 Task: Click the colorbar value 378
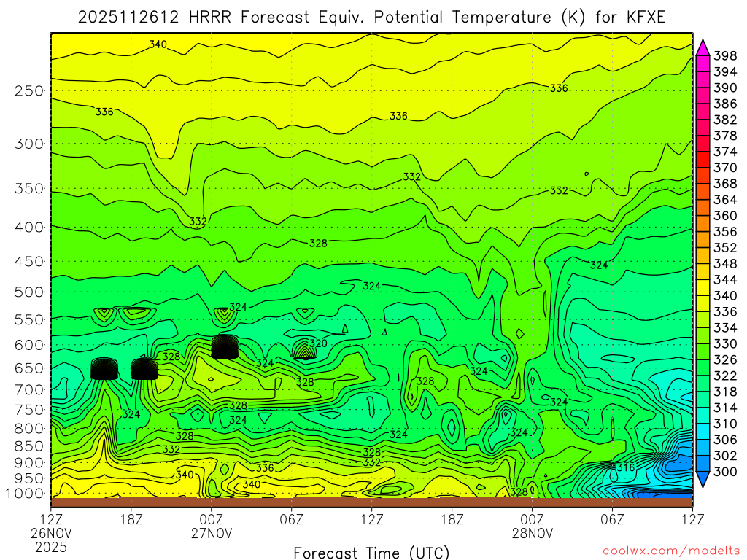725,136
